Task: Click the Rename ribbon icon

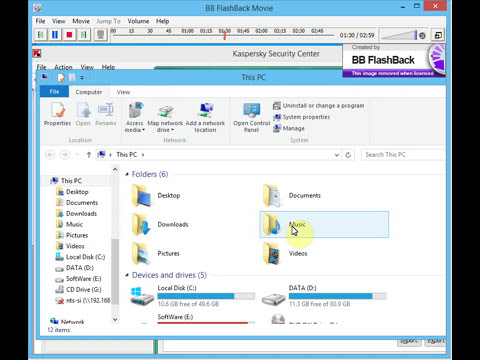Action: click(106, 114)
